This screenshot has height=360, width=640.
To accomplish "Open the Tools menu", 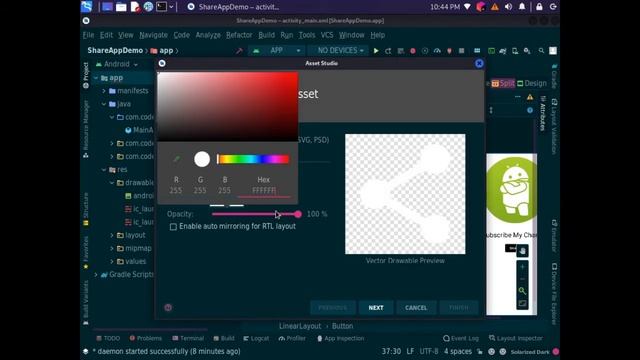I will point(307,35).
